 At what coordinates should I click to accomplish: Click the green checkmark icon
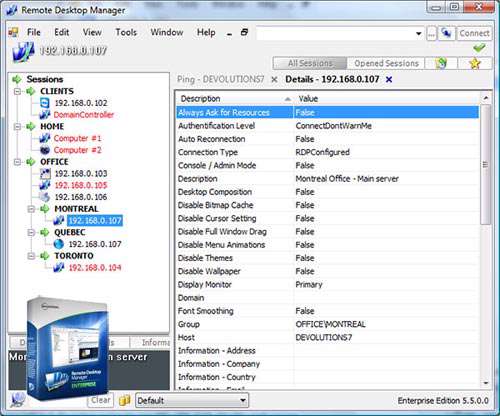coord(479,48)
